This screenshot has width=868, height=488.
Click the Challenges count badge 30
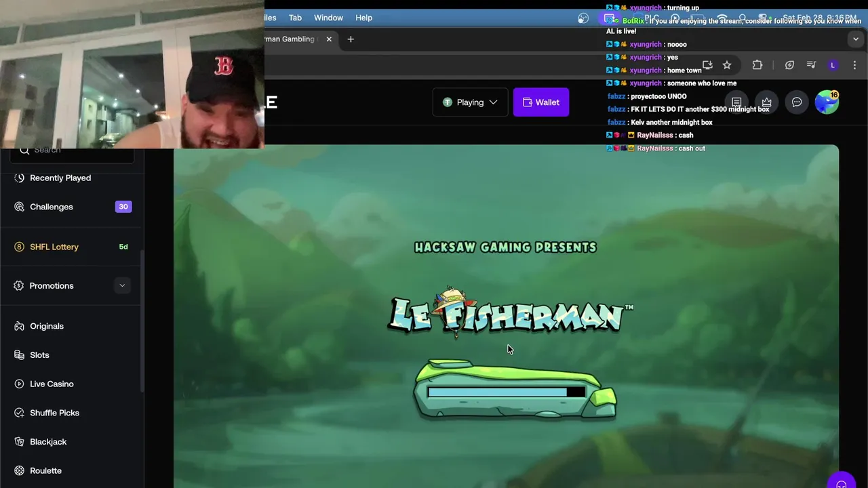point(123,207)
